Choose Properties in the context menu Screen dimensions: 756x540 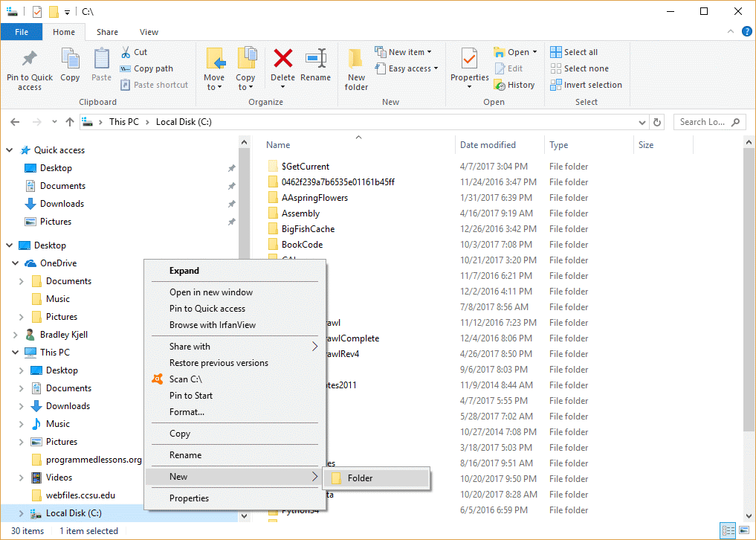tap(235, 498)
